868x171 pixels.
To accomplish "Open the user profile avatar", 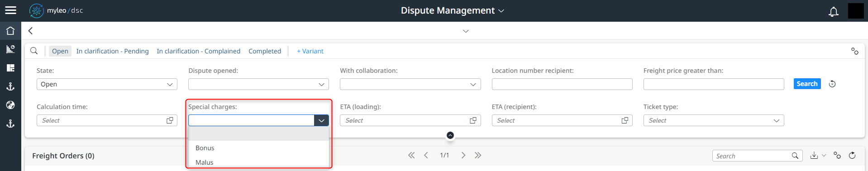I will pyautogui.click(x=855, y=11).
